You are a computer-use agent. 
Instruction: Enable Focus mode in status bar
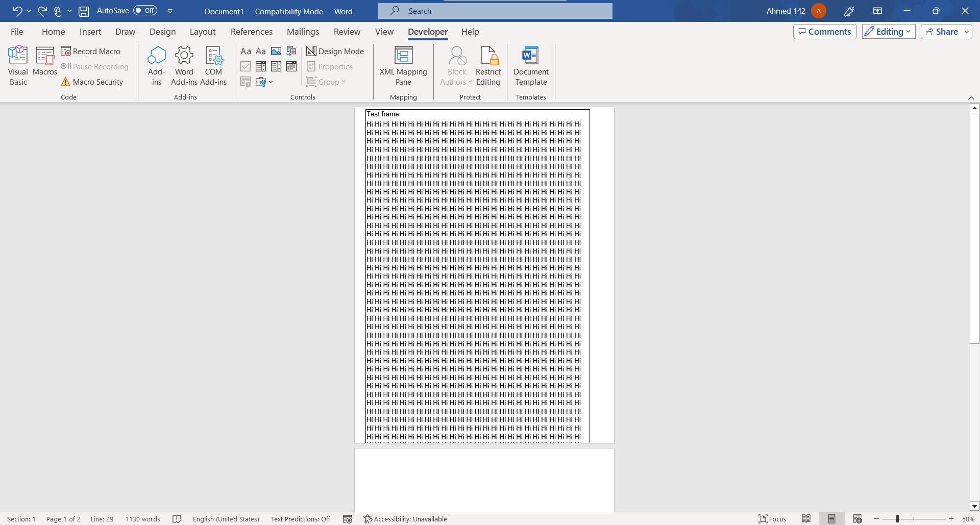[772, 519]
